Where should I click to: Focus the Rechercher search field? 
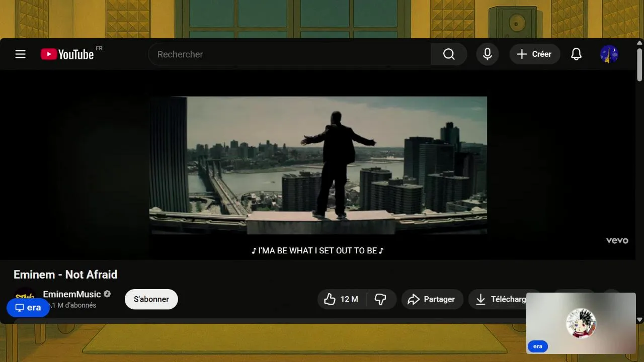pos(289,54)
